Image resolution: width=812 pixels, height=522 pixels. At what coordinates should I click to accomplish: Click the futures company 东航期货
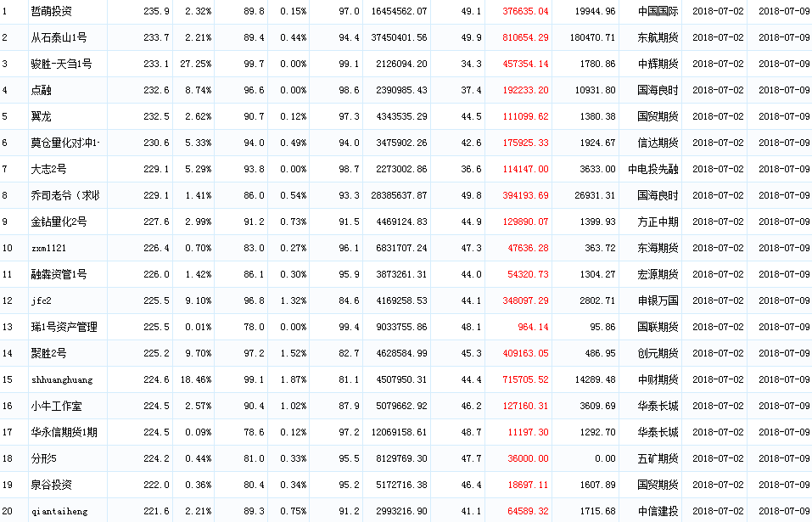[x=658, y=37]
